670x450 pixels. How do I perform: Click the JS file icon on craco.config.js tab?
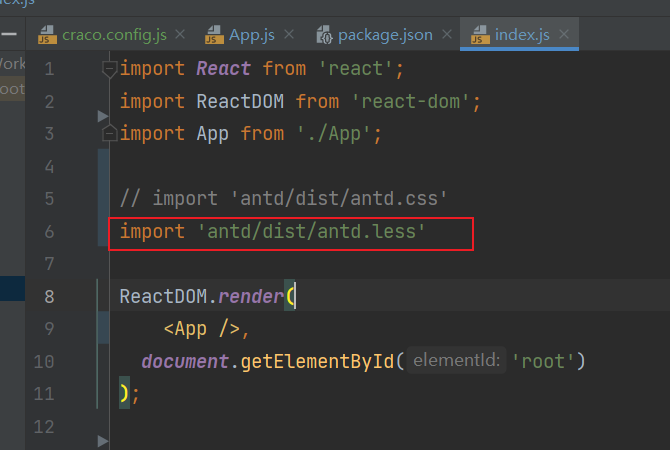coord(47,35)
